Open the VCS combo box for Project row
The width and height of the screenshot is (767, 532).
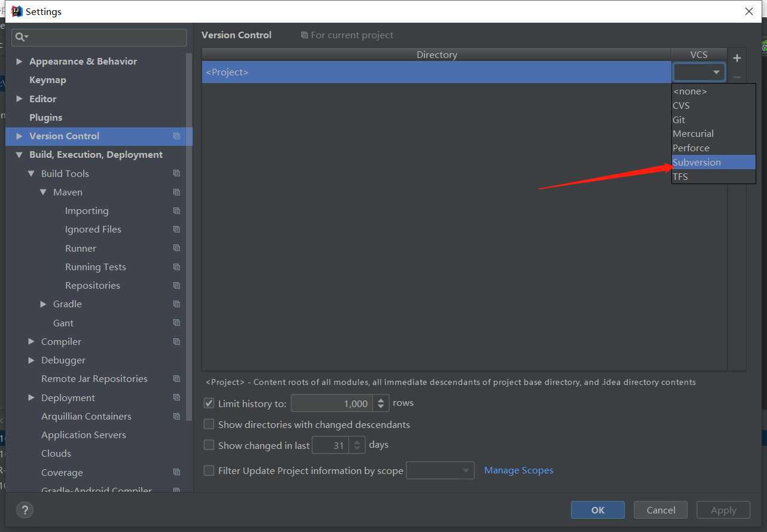pos(699,72)
